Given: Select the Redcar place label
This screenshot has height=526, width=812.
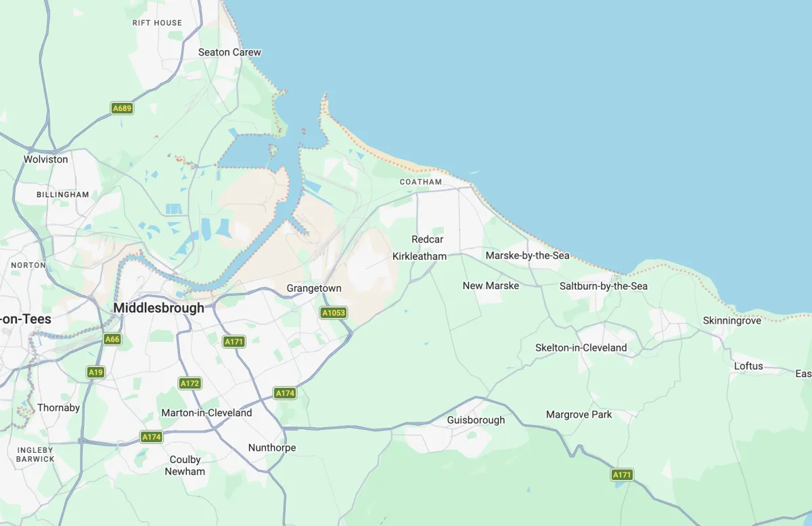Looking at the screenshot, I should pyautogui.click(x=428, y=240).
